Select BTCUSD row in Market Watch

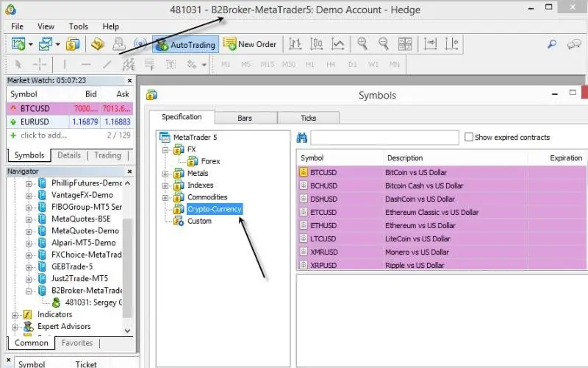70,108
